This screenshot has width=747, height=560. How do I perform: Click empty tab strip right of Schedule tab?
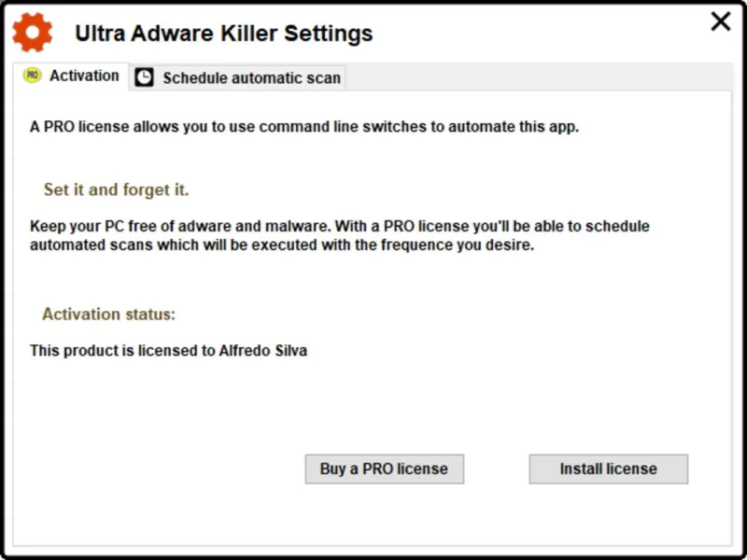532,77
